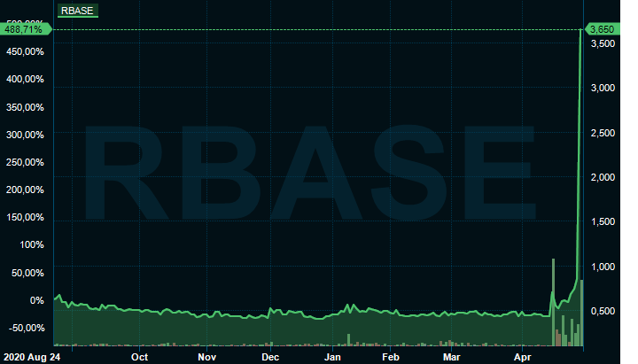Click the 0% percent axis label
The width and height of the screenshot is (638, 364).
pos(37,300)
